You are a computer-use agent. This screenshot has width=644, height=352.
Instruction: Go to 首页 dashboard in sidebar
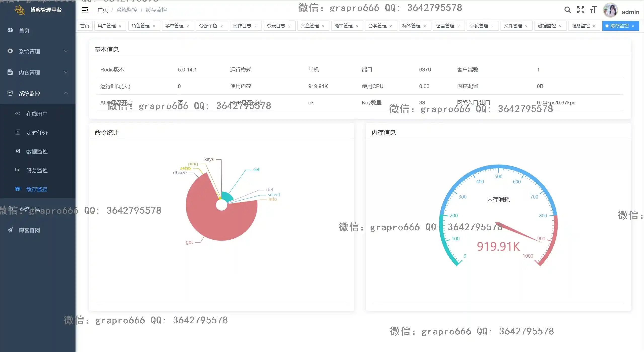click(24, 30)
